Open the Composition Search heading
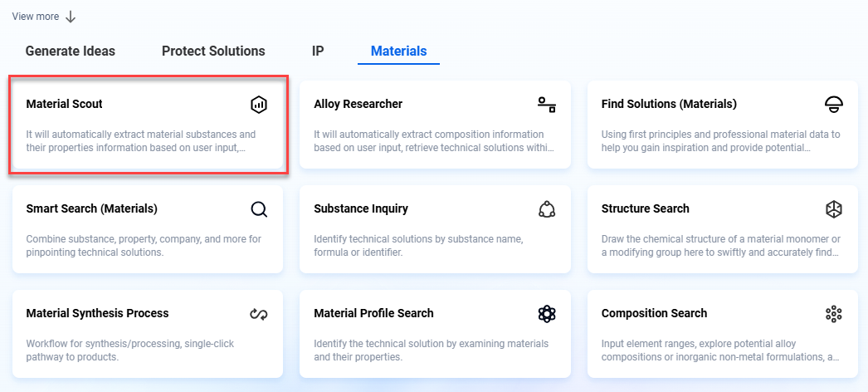Viewport: 868px width, 392px height. pyautogui.click(x=654, y=314)
